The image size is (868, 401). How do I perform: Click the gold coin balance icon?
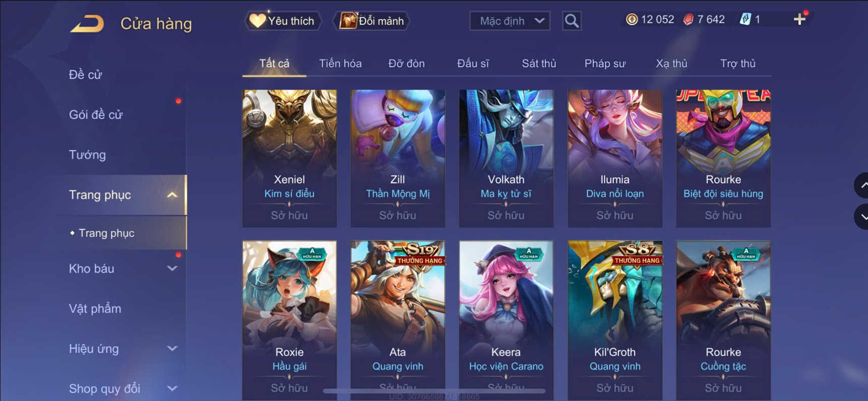click(631, 20)
